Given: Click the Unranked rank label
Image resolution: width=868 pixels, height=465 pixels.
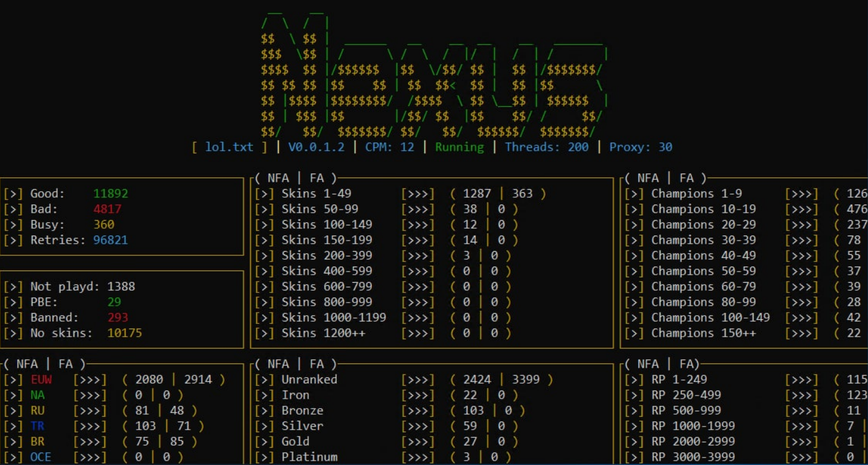Looking at the screenshot, I should coord(309,379).
